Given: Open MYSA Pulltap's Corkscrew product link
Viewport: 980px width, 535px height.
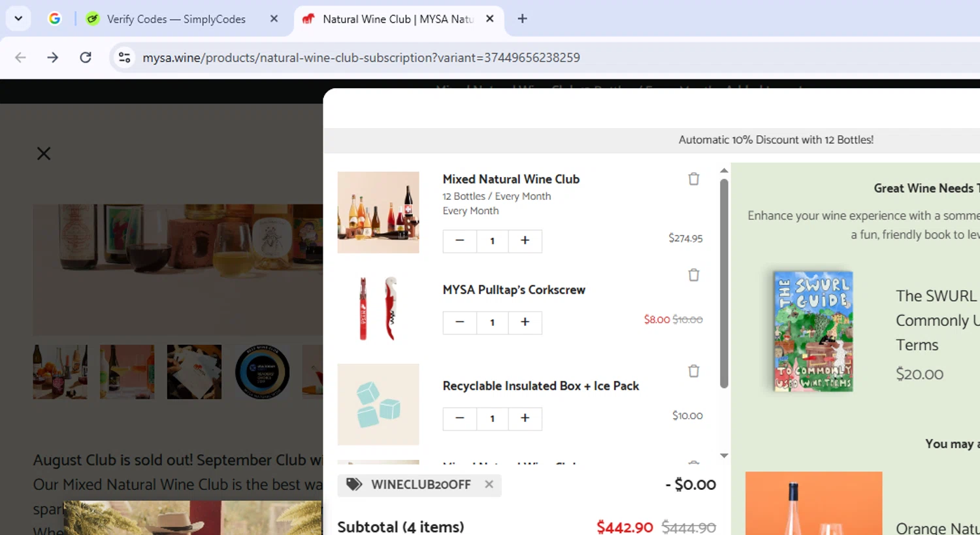Looking at the screenshot, I should pyautogui.click(x=514, y=289).
